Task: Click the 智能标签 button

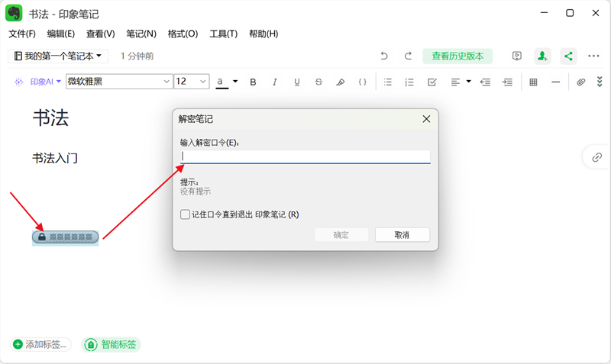Action: pyautogui.click(x=111, y=344)
